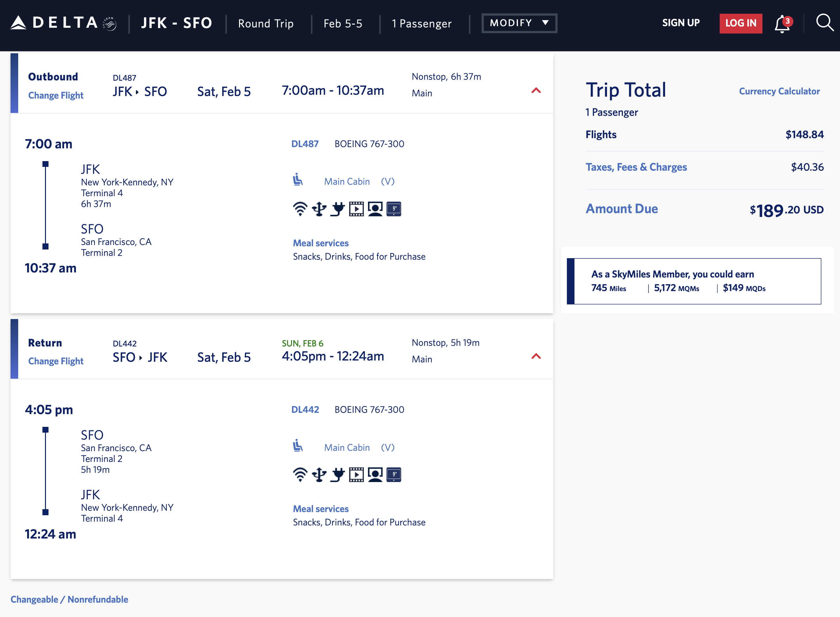Collapse the Return flight details
Image resolution: width=840 pixels, height=617 pixels.
(536, 356)
